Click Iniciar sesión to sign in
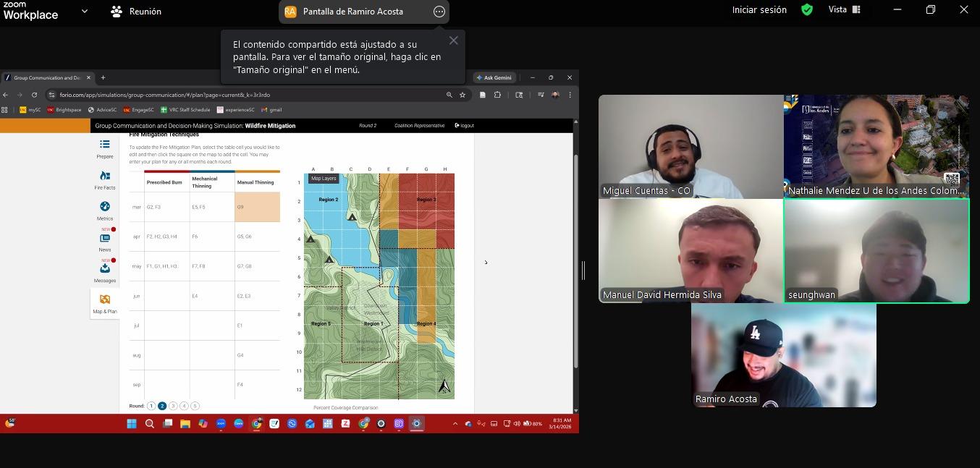The width and height of the screenshot is (980, 468). pyautogui.click(x=759, y=10)
